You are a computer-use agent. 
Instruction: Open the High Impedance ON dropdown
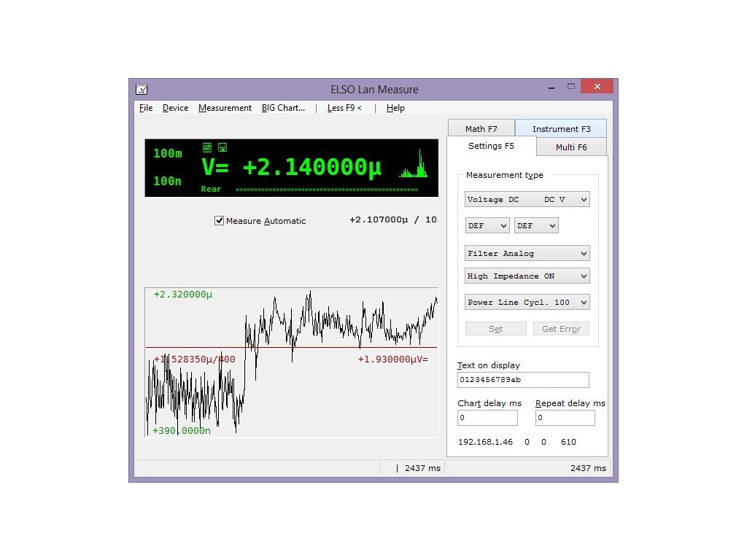[527, 276]
